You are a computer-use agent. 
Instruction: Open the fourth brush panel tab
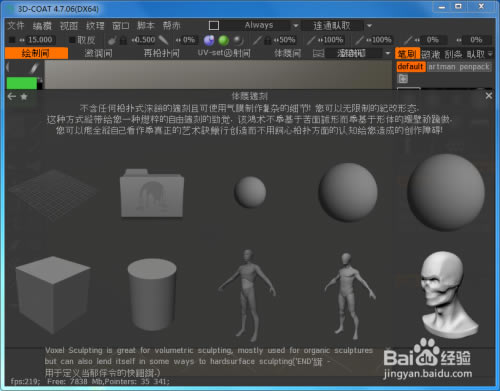pos(476,54)
